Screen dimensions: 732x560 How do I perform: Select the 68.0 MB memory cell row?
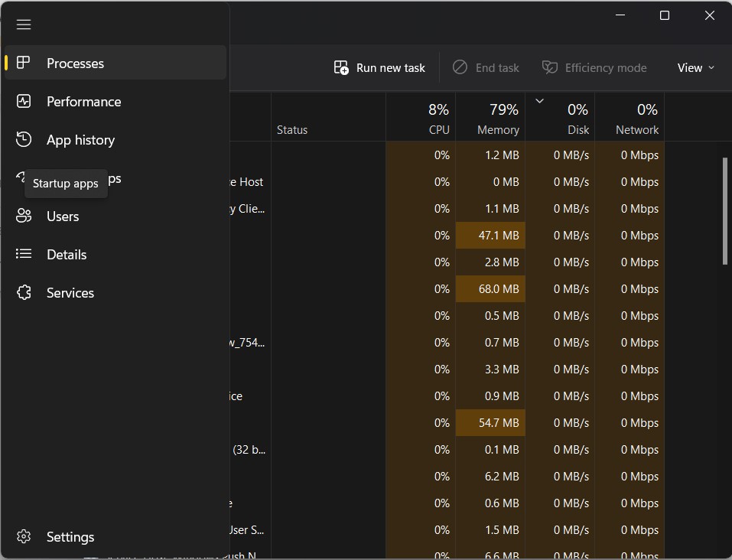(x=490, y=289)
